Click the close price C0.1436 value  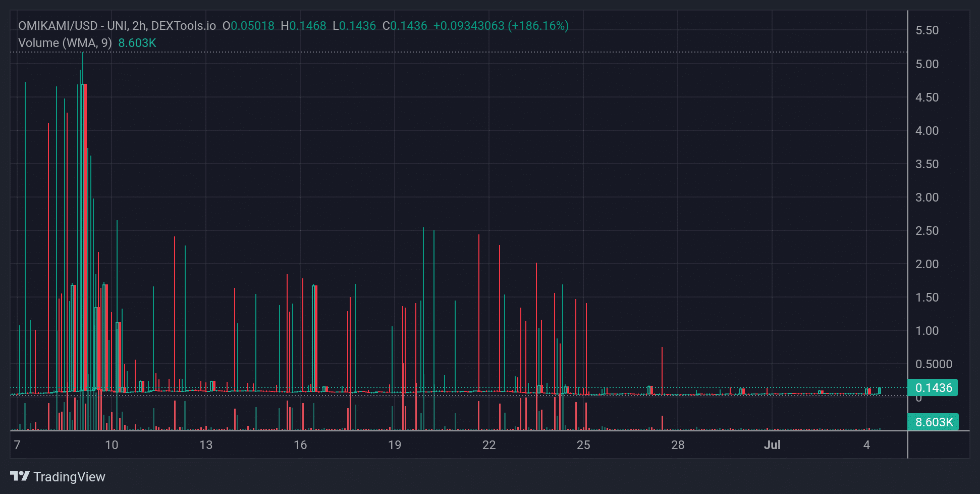405,26
